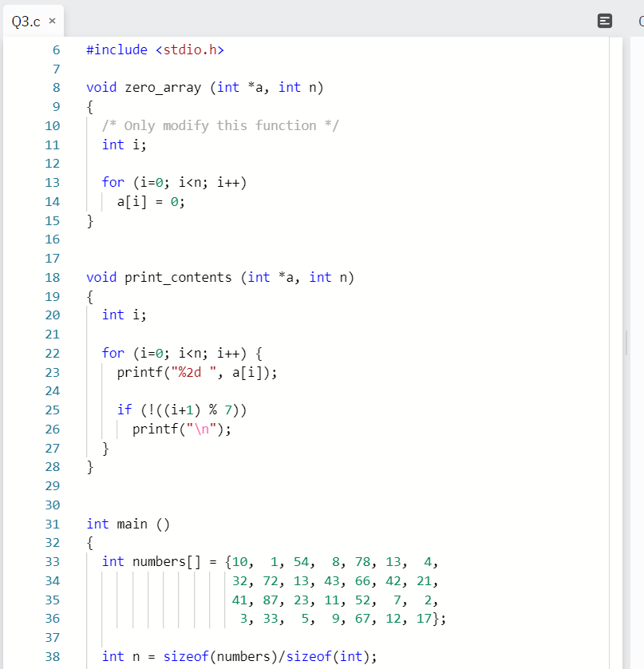Select line number 31 at main function

[x=52, y=524]
